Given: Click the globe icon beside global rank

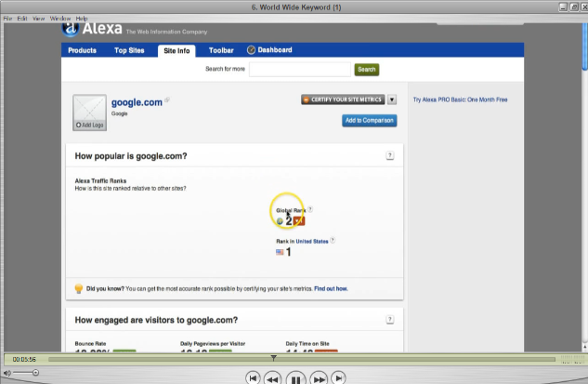Looking at the screenshot, I should pos(280,221).
